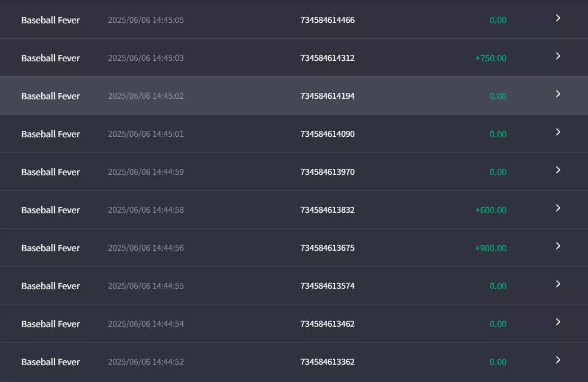Select the highlighted row ID 734584614194
This screenshot has width=588, height=382.
coord(328,95)
